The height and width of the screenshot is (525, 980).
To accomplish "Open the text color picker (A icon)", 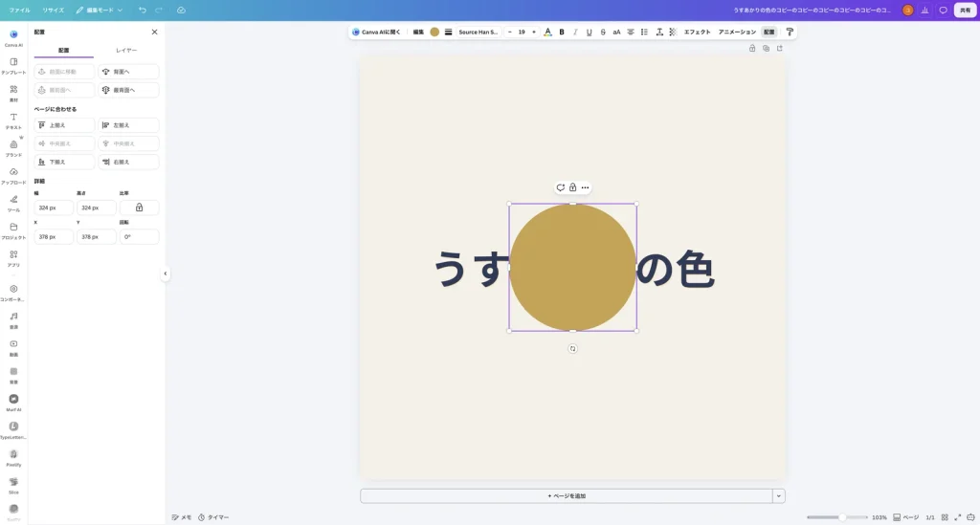I will coord(547,32).
